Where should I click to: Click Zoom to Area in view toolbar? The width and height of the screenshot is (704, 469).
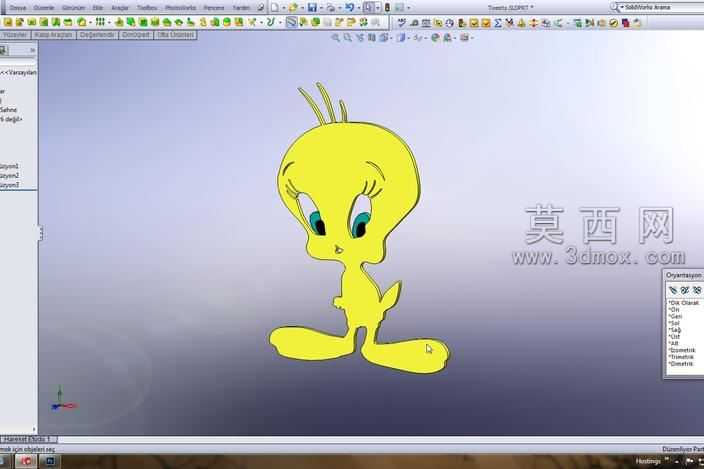[348, 38]
